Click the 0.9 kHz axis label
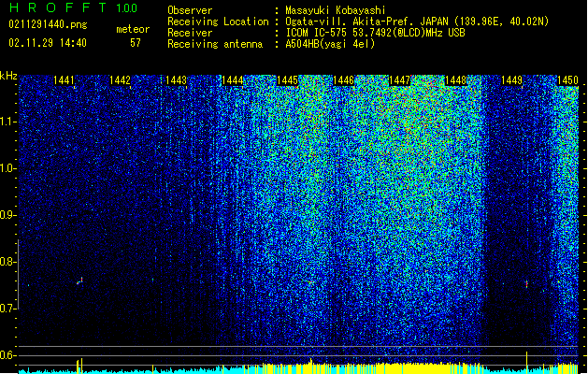The height and width of the screenshot is (374, 588). (8, 215)
